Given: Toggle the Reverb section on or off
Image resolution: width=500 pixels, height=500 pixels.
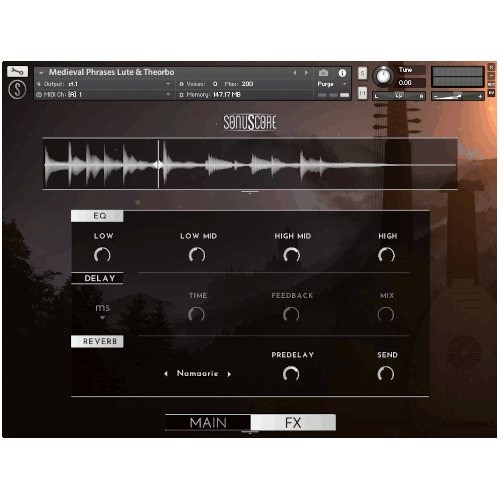Looking at the screenshot, I should coord(97,341).
